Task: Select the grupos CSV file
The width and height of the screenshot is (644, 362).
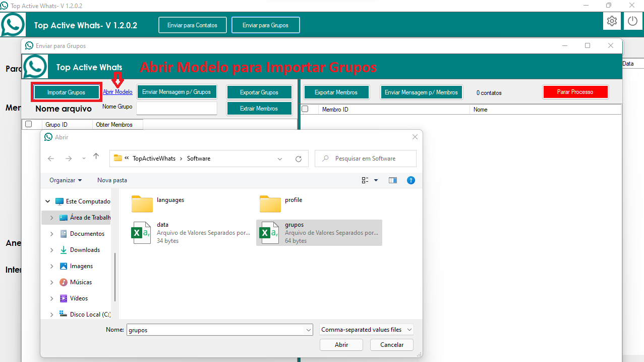Action: [319, 233]
